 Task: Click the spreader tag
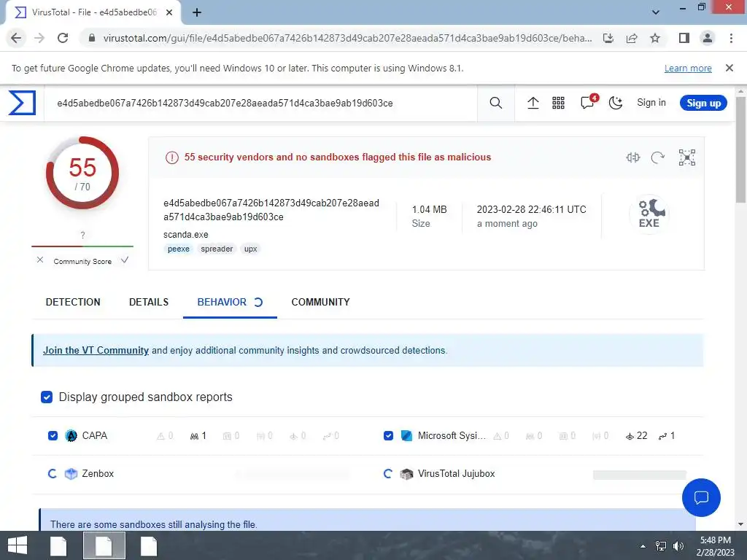click(x=217, y=249)
